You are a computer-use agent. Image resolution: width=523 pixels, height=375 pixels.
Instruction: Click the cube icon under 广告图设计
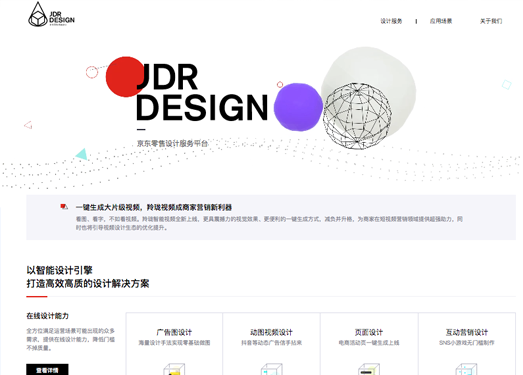[174, 369]
